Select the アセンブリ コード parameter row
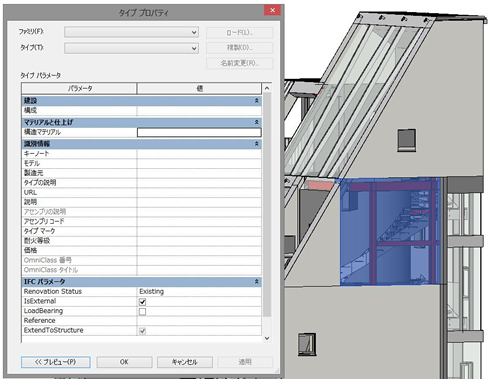 click(x=142, y=221)
